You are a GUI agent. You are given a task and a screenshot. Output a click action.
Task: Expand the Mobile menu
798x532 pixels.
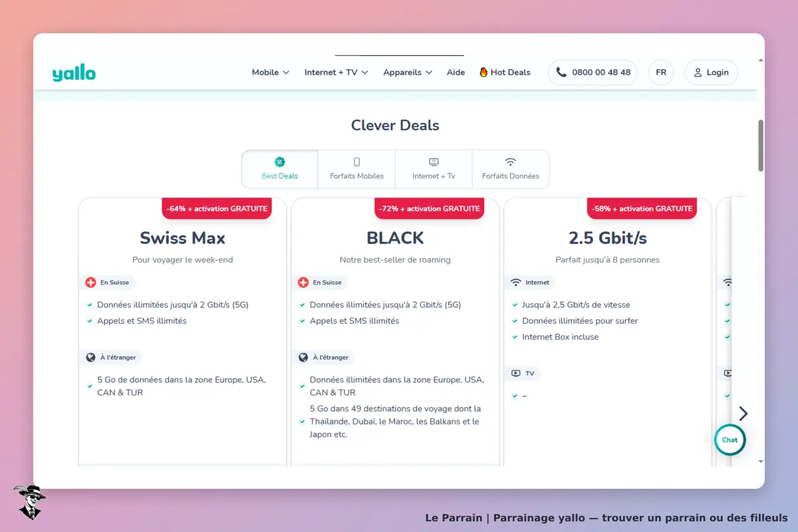[x=270, y=72]
